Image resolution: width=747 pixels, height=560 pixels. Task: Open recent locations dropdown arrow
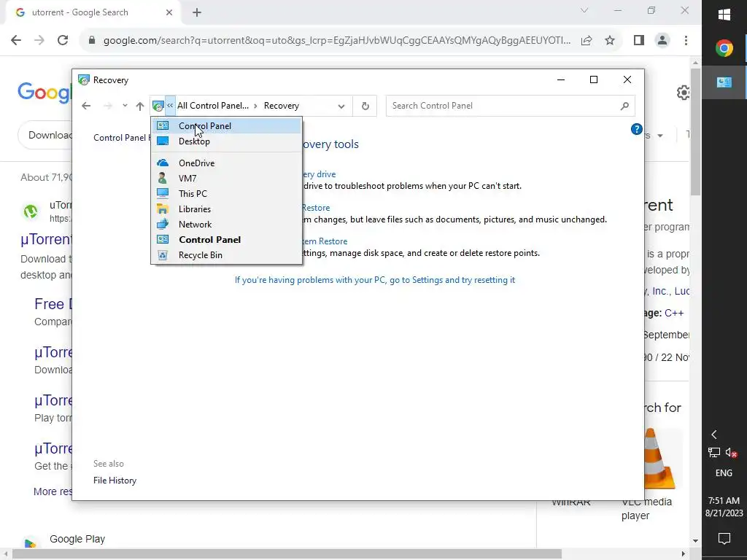(x=125, y=106)
